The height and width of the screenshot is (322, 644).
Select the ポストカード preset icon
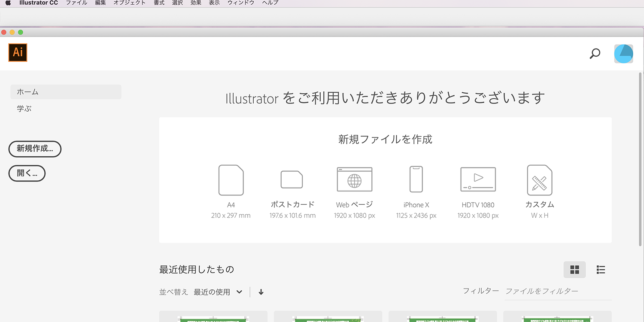pos(292,179)
